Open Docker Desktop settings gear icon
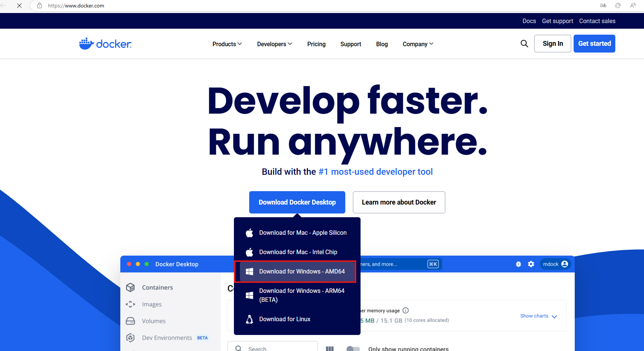Screen dimensions: 644x351 [x=531, y=264]
